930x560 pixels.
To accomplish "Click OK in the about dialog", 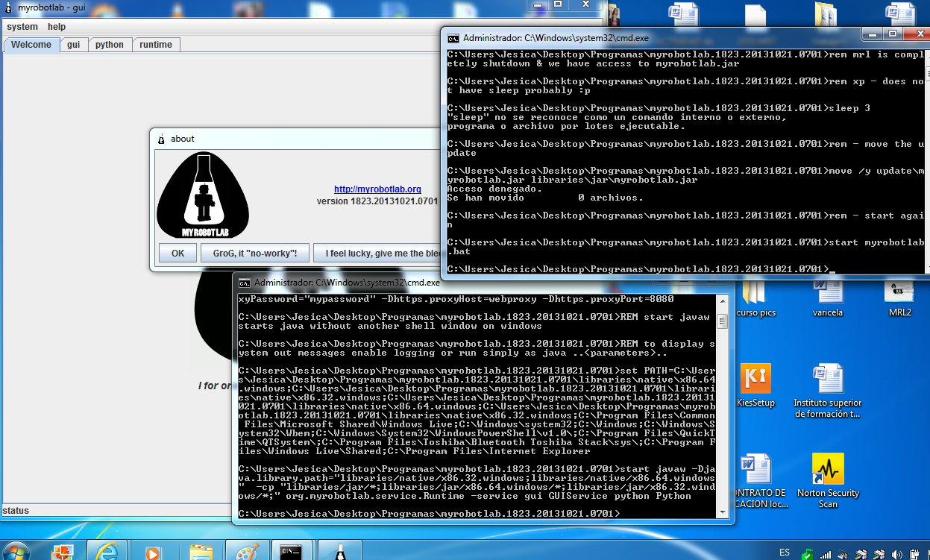I will click(177, 254).
